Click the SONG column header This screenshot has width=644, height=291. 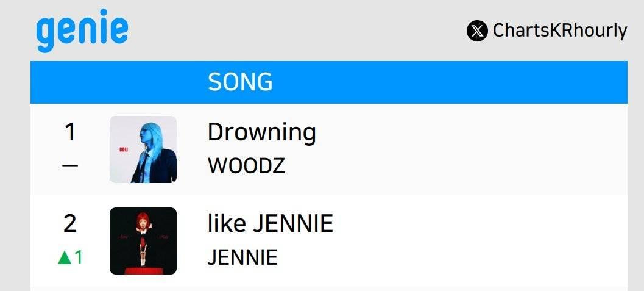click(x=240, y=82)
